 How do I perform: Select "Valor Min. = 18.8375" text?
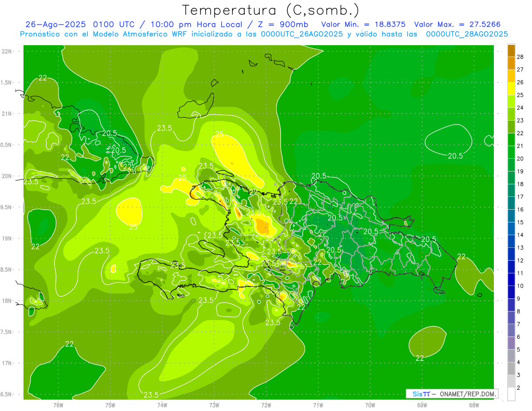[363, 24]
